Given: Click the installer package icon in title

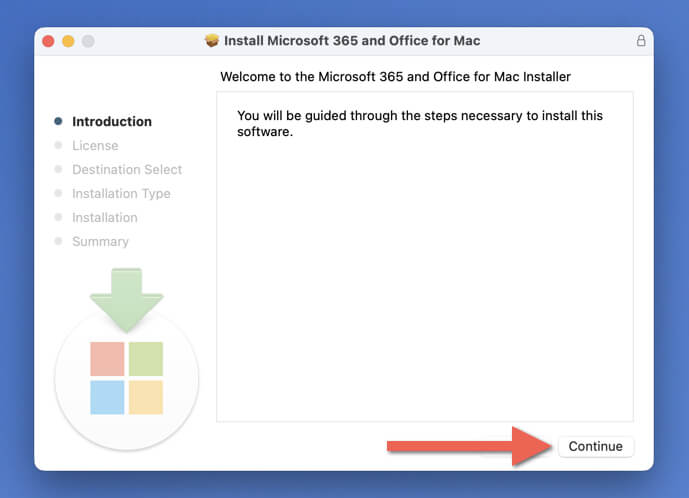Looking at the screenshot, I should (212, 40).
